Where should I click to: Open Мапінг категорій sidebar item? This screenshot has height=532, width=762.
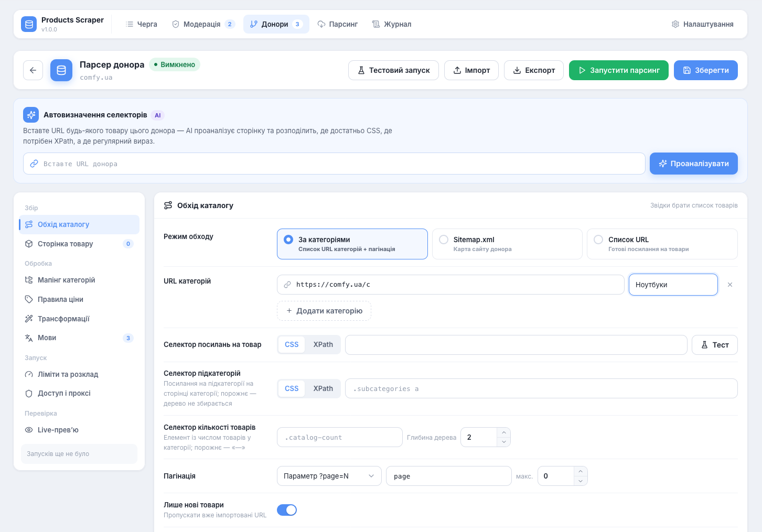coord(79,280)
